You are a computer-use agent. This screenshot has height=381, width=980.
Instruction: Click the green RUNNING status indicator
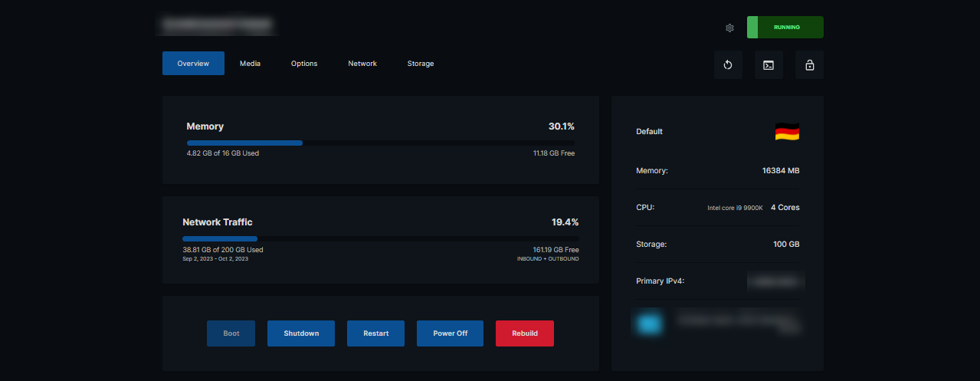pyautogui.click(x=785, y=28)
